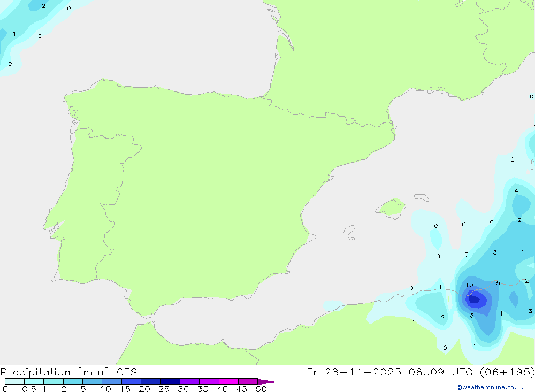The image size is (535, 392).
Task: Click the '40' legend scale label
Action: (222, 389)
